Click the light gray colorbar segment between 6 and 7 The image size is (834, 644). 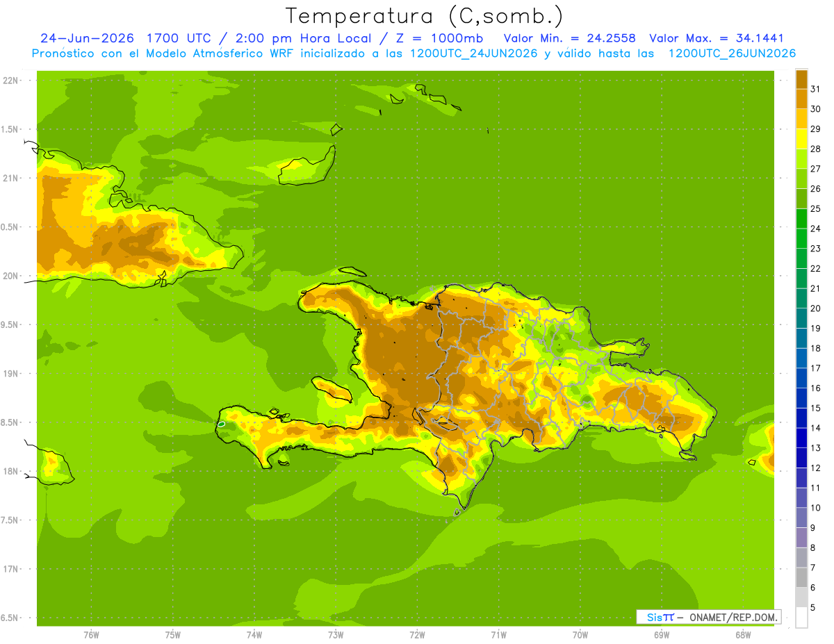(801, 577)
